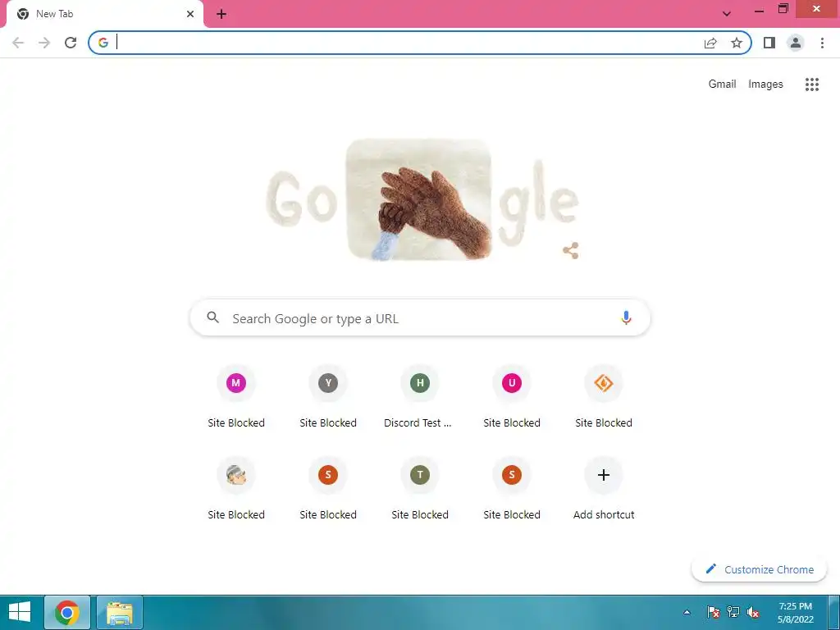Click Chrome icon in the taskbar
The width and height of the screenshot is (840, 630).
[x=67, y=613]
